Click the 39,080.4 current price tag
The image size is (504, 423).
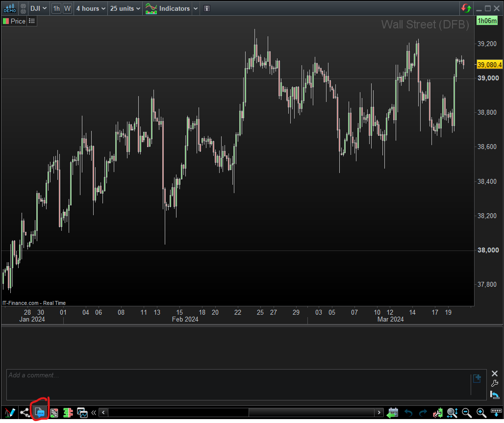tap(489, 65)
